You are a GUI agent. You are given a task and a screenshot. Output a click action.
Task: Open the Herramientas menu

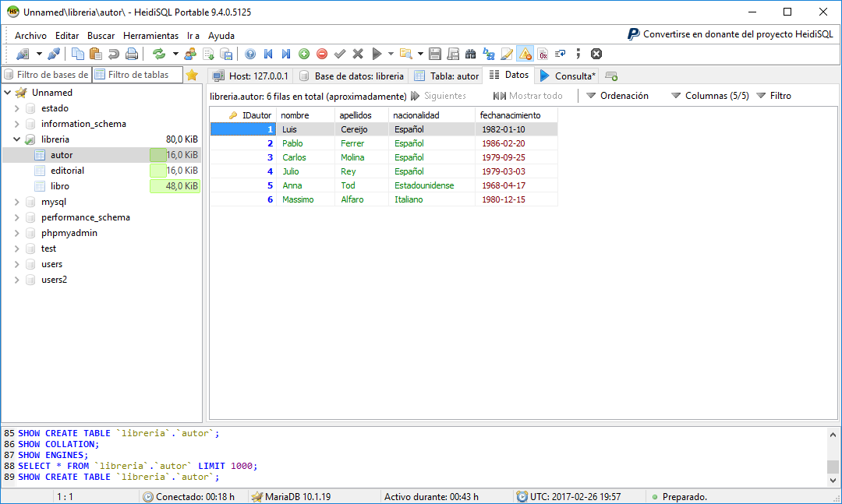tap(150, 35)
